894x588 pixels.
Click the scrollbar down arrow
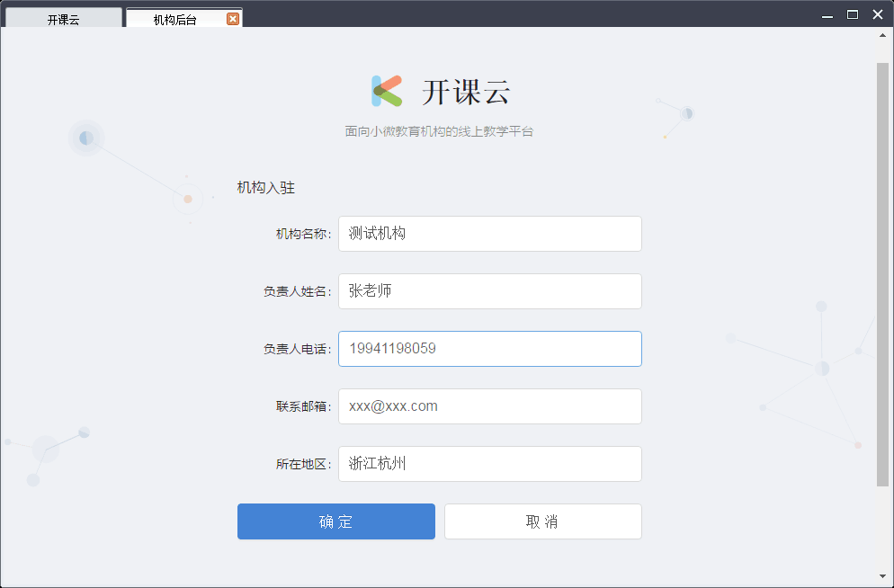882,576
